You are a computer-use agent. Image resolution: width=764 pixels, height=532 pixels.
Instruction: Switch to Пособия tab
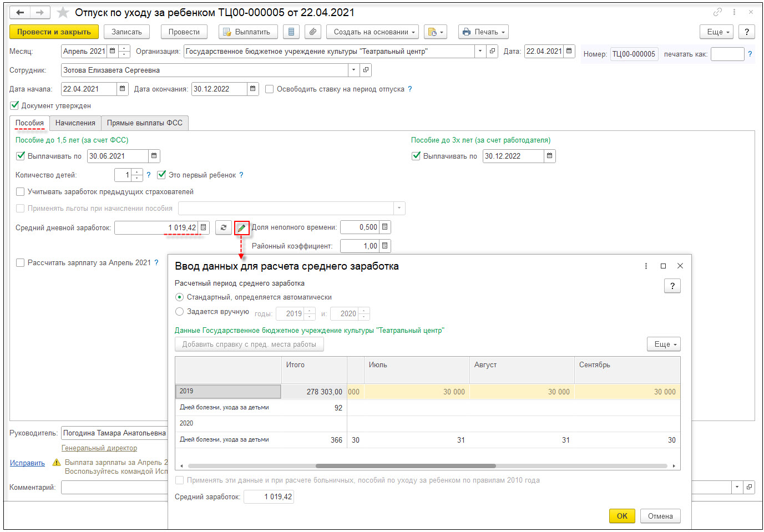point(29,123)
